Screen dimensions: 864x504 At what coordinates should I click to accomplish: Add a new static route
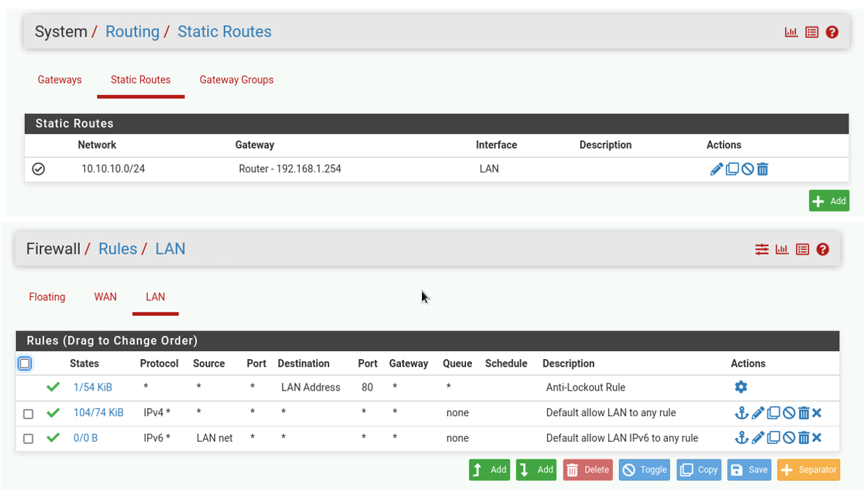[829, 201]
